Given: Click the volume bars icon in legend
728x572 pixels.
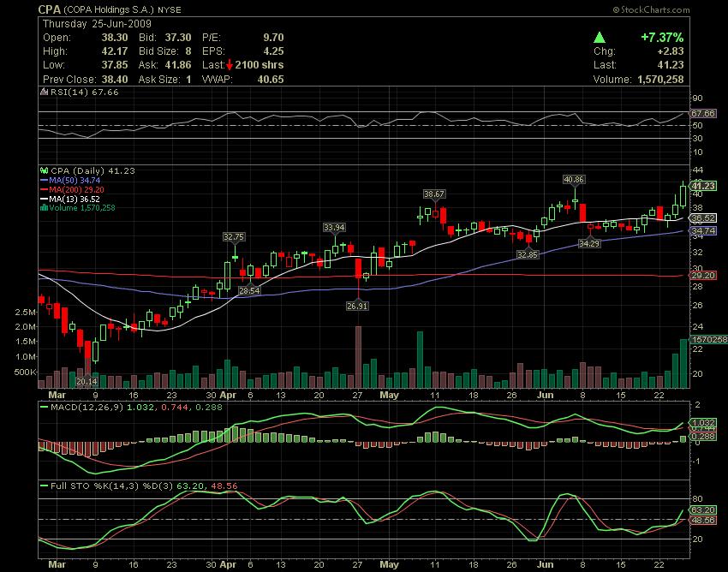Looking at the screenshot, I should pyautogui.click(x=44, y=208).
